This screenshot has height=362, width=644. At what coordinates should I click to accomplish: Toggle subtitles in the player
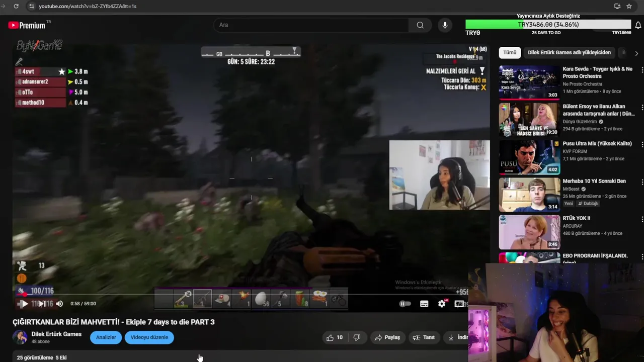click(424, 304)
